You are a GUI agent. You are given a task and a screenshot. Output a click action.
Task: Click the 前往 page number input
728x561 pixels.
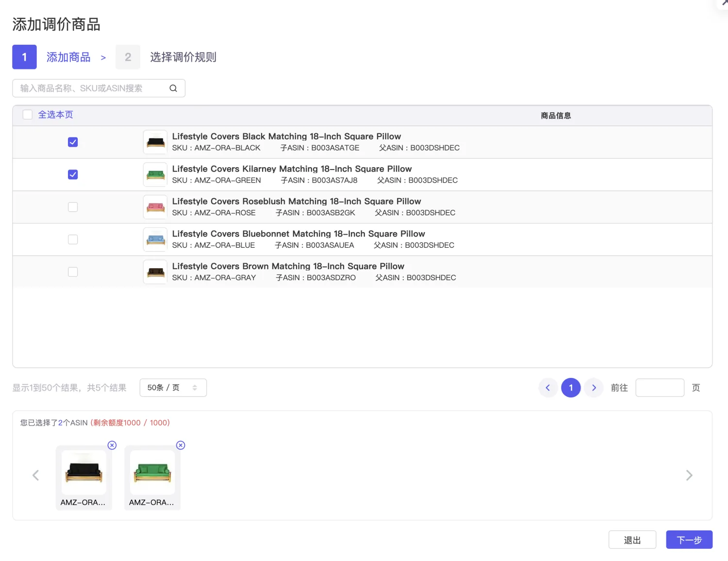(660, 388)
